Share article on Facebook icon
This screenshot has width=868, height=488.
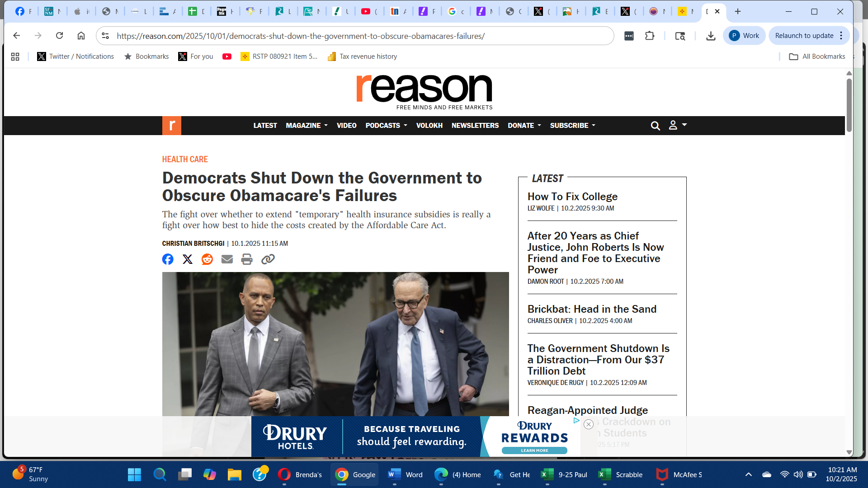coord(168,259)
